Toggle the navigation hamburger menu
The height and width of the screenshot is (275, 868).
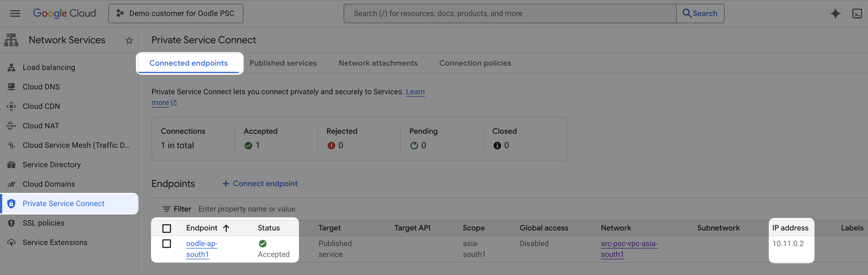(15, 13)
